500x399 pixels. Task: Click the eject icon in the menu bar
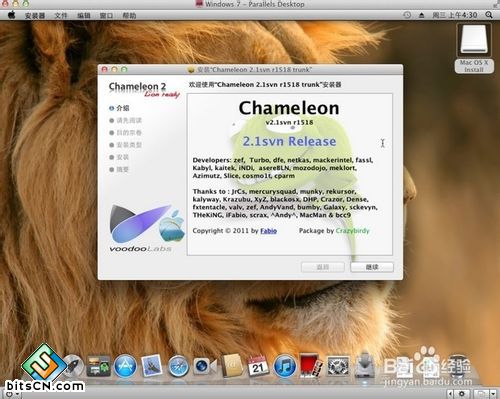click(x=421, y=15)
